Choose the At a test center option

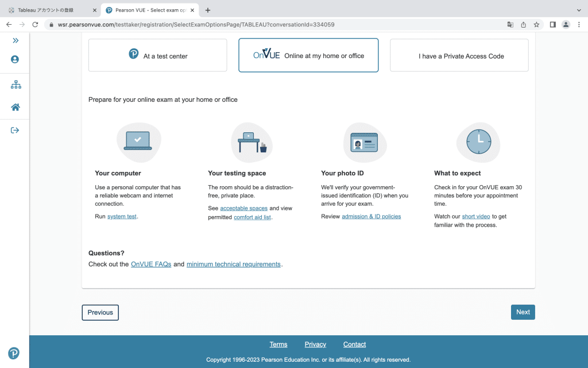[x=157, y=55]
